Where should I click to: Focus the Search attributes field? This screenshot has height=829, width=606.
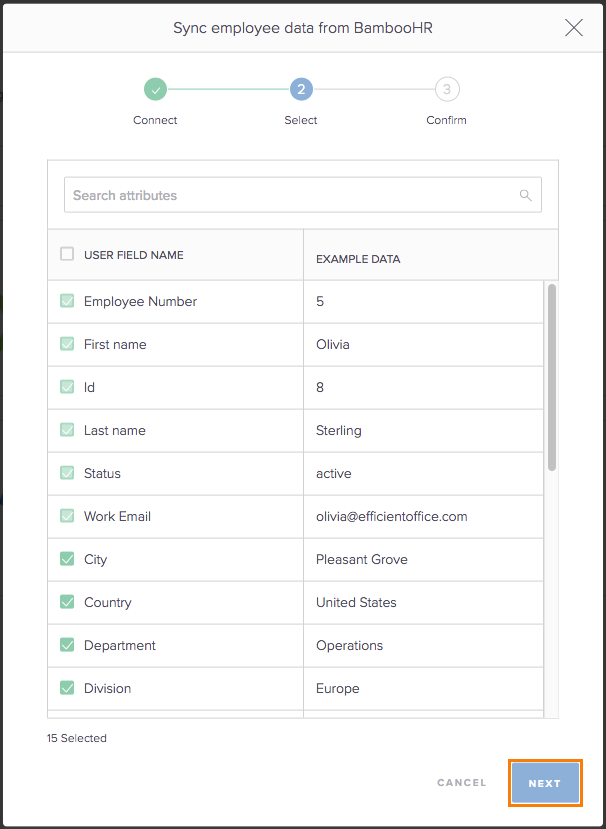click(302, 195)
